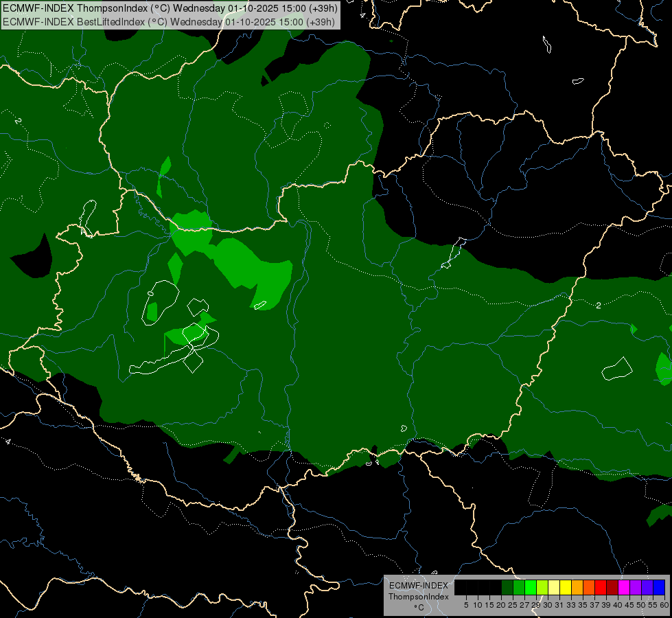Click the legend scale value 40
This screenshot has height=618, width=672.
618,605
